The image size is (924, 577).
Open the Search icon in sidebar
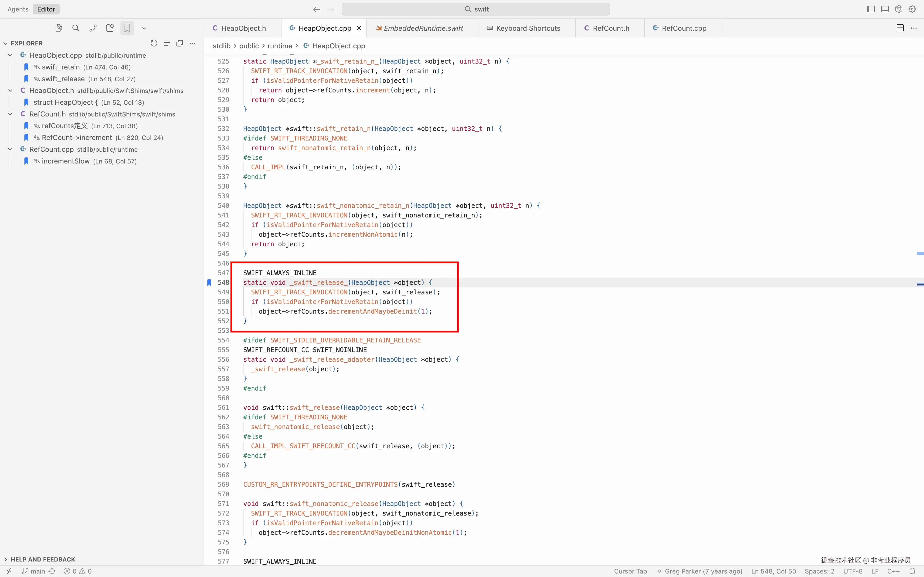[76, 28]
